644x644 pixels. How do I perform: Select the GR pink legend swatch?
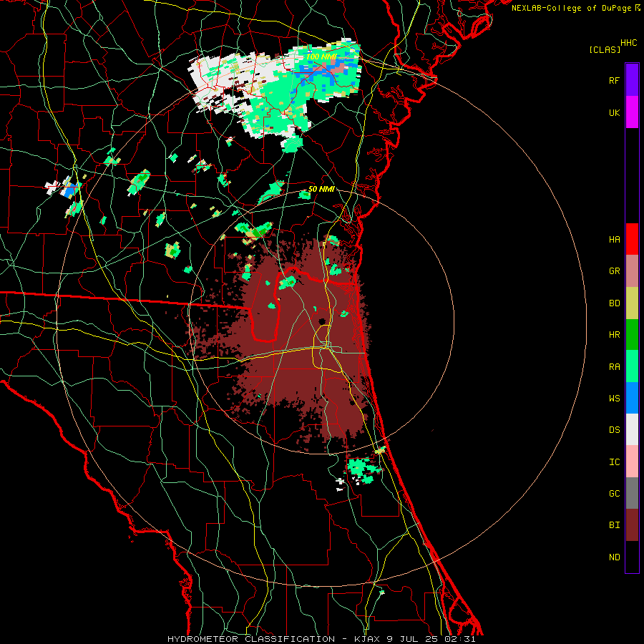(632, 271)
